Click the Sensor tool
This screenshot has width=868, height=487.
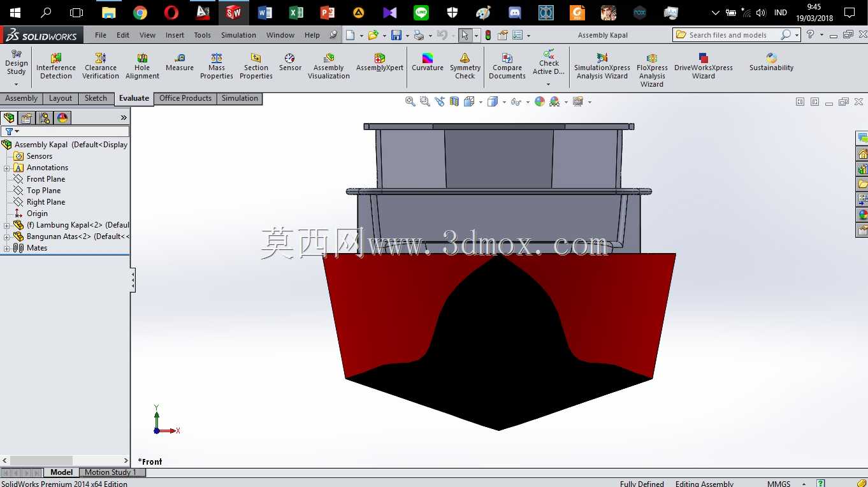290,63
